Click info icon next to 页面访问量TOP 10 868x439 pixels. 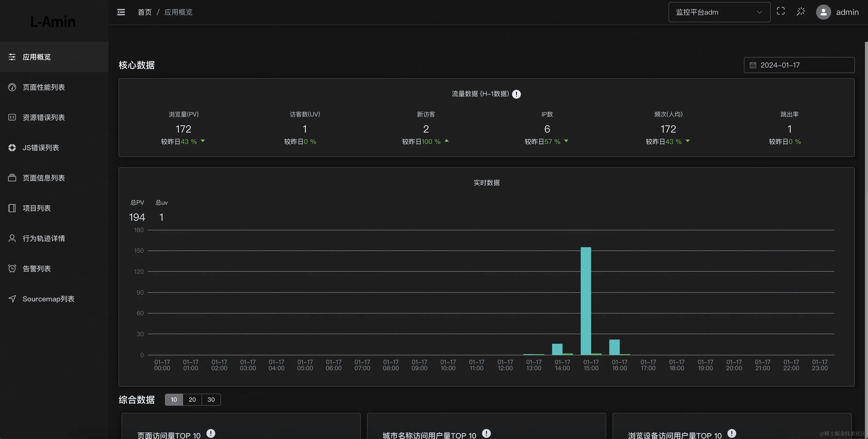(211, 433)
